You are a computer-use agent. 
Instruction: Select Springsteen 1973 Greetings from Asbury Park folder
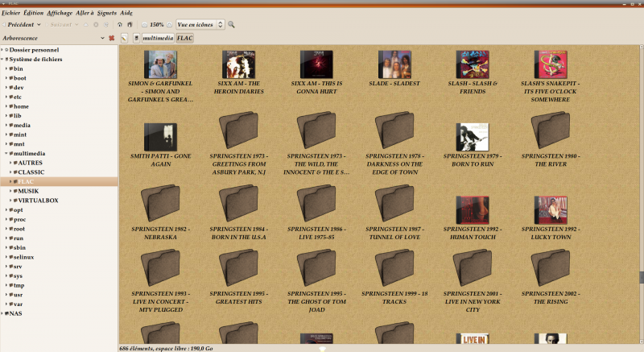[238, 130]
